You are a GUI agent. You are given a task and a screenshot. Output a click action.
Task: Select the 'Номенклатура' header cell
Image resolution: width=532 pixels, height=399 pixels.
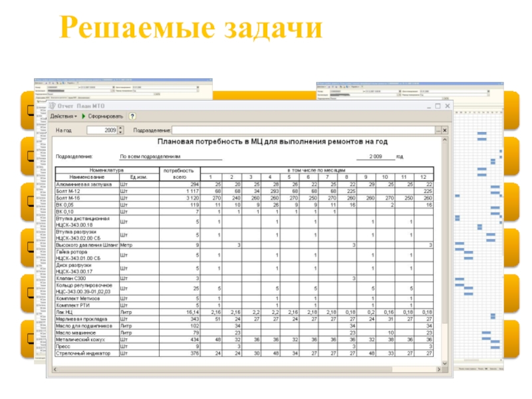click(107, 170)
